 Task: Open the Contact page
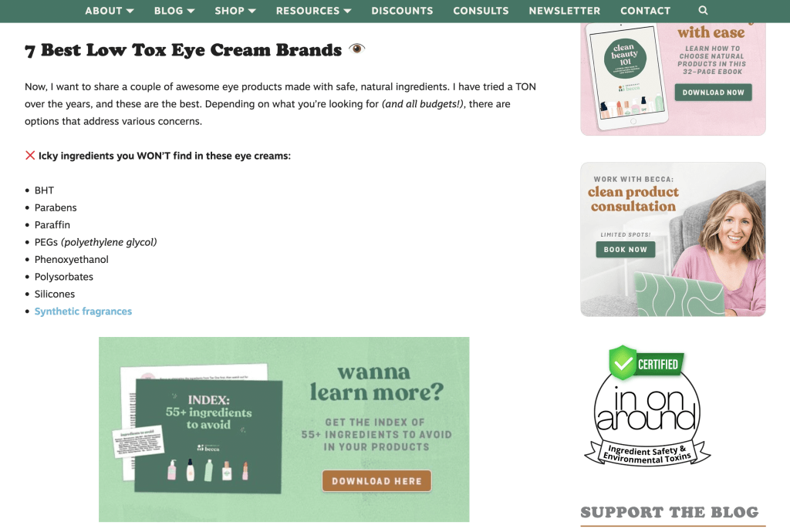[645, 11]
